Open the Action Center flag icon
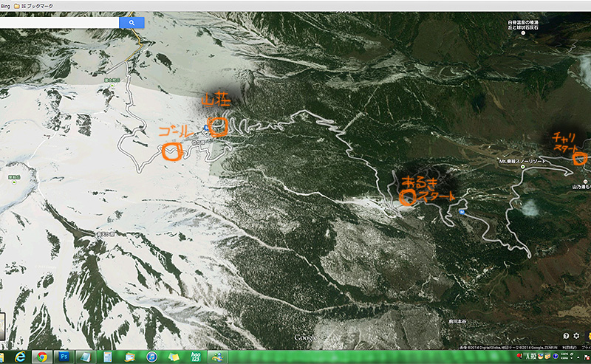The height and width of the screenshot is (364, 591). [587, 357]
